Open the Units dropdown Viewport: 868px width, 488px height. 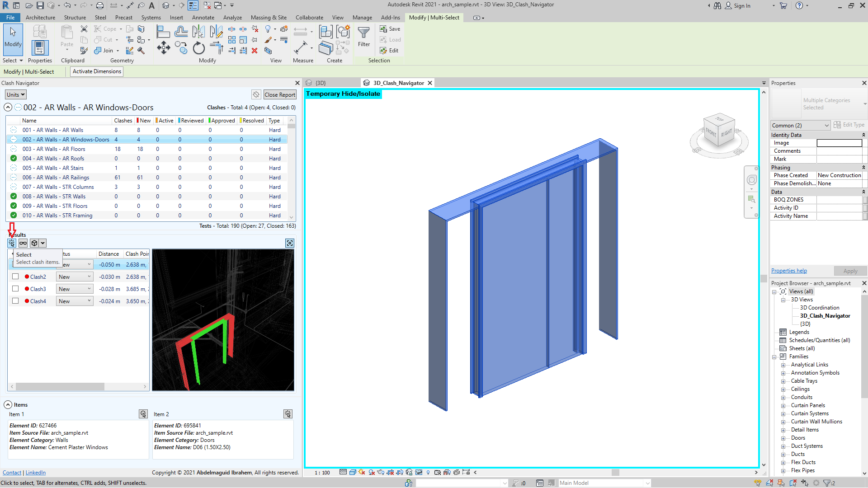point(16,94)
